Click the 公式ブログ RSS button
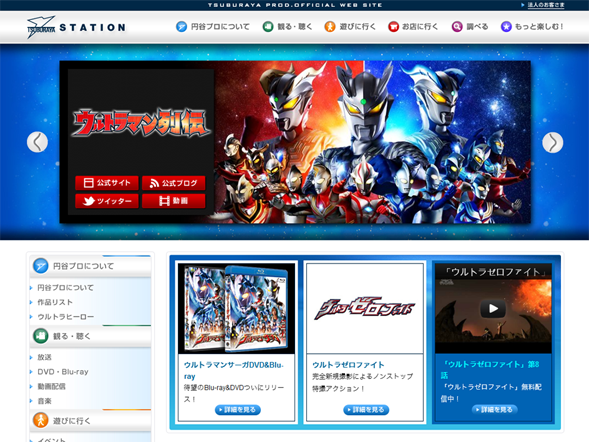Viewport: 590px width, 442px height. tap(173, 183)
